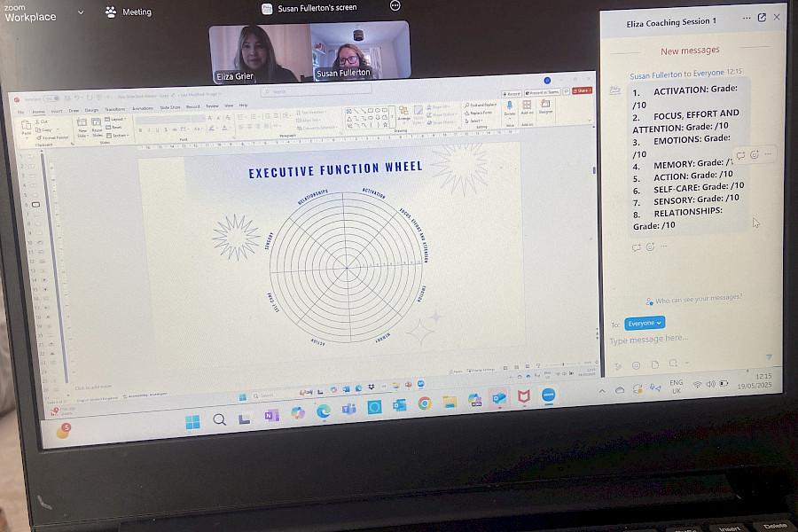The image size is (798, 532).
Task: Open OneNote from the taskbar
Action: pyautogui.click(x=271, y=415)
